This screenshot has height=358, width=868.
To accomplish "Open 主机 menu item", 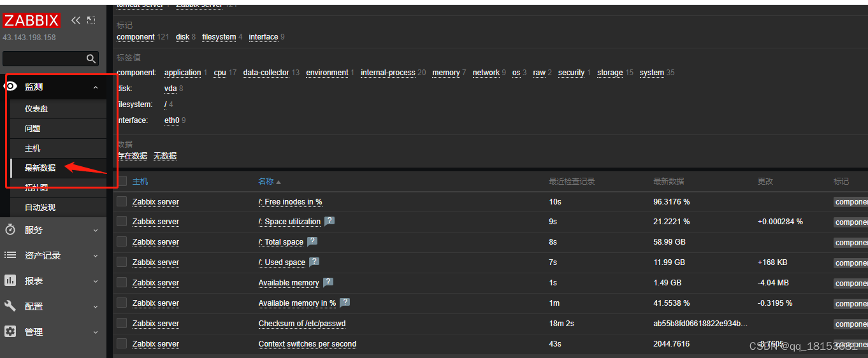I will coord(58,148).
